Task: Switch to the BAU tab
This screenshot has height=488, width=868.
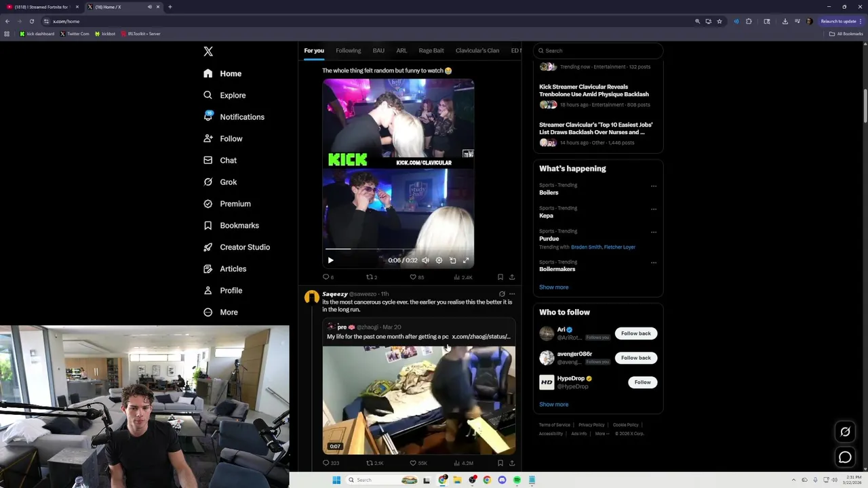Action: click(378, 51)
